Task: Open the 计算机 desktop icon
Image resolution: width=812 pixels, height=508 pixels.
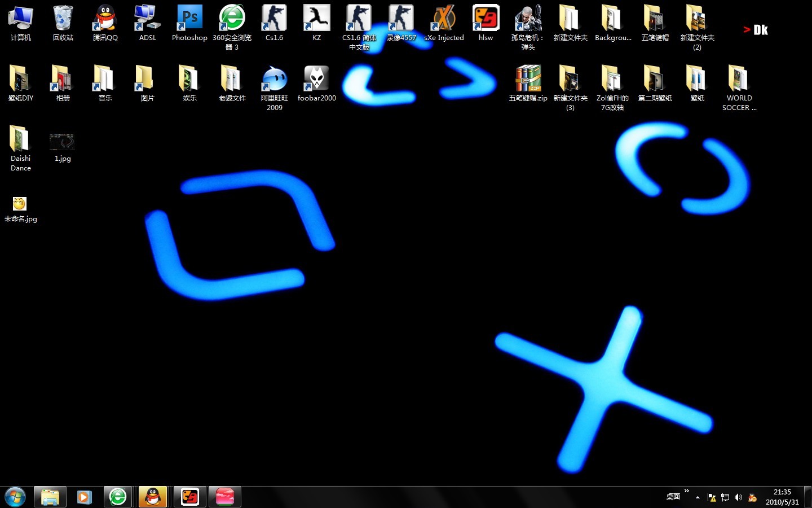Action: [x=21, y=23]
